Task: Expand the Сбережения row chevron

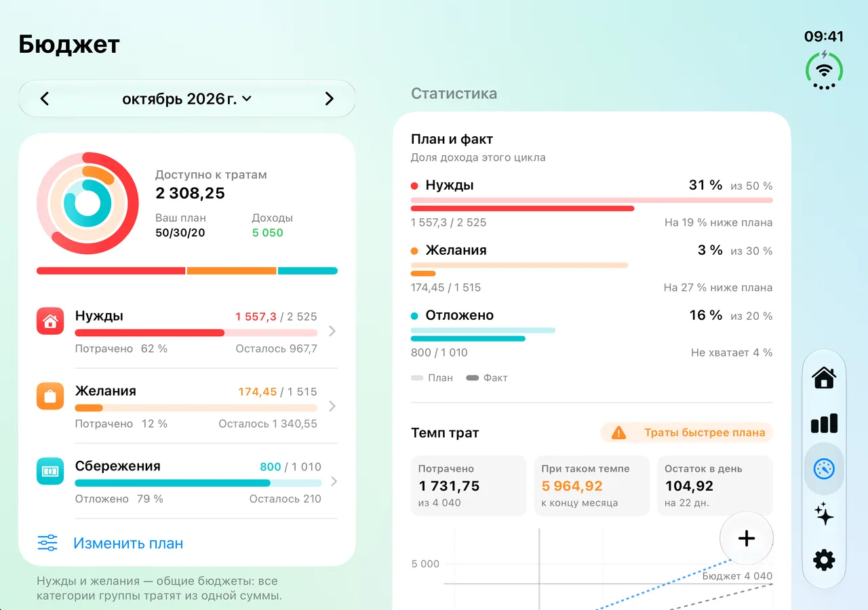Action: [x=332, y=481]
